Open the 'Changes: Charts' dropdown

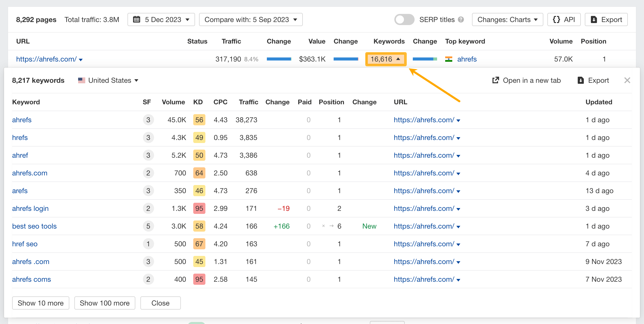pos(507,19)
